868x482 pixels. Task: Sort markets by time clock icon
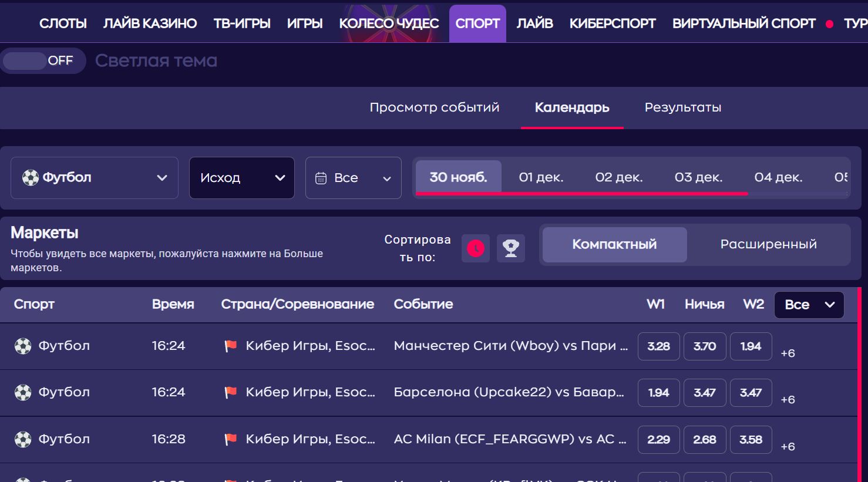(476, 248)
